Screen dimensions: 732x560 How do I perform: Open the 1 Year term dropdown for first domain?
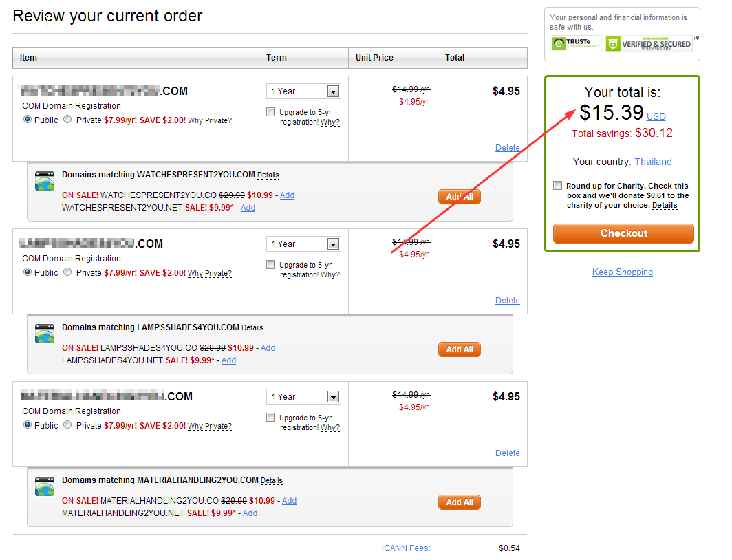(333, 91)
